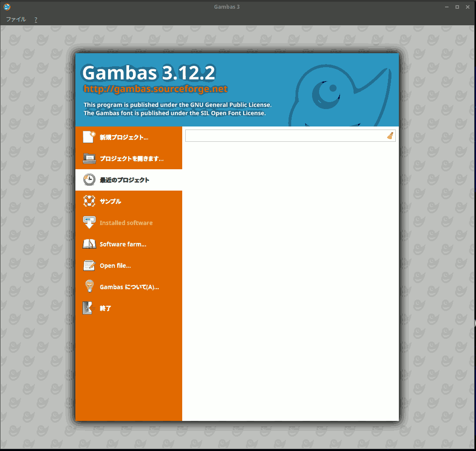Click the Gambas app icon in title bar
Viewport: 476px width, 451px height.
click(x=7, y=7)
